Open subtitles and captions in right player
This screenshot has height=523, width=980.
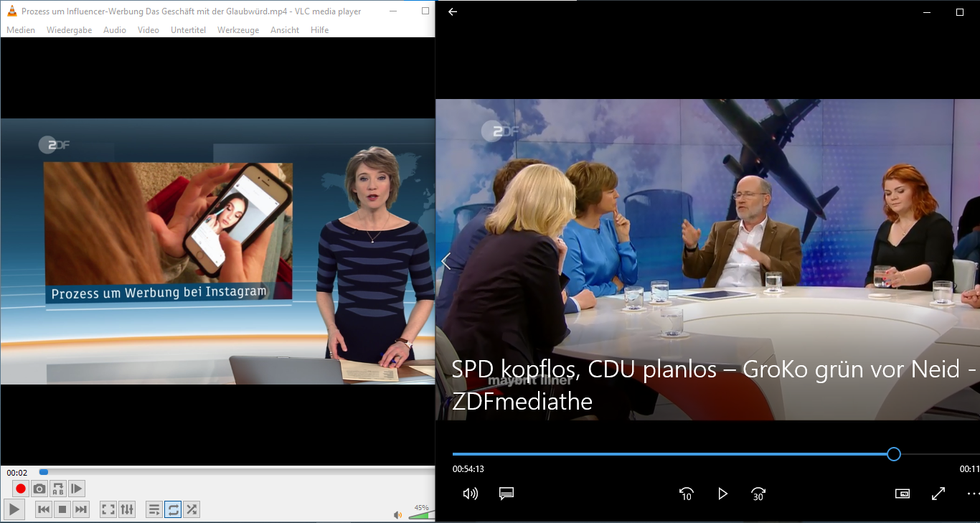507,494
